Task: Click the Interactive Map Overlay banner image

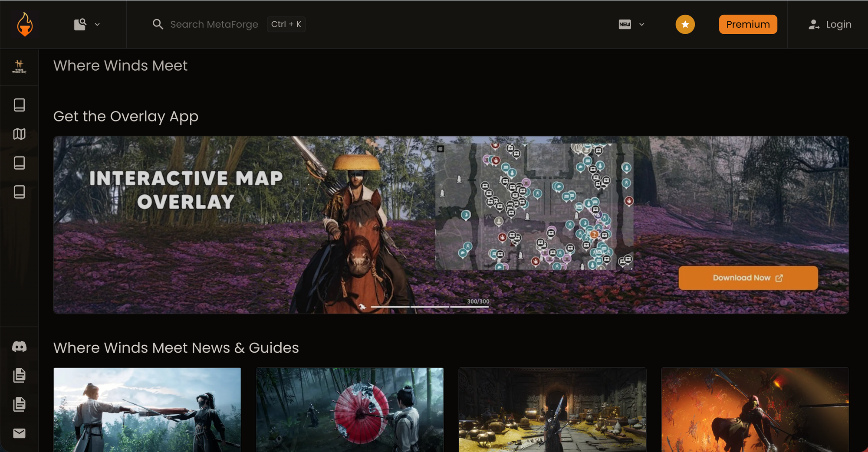Action: tap(451, 225)
